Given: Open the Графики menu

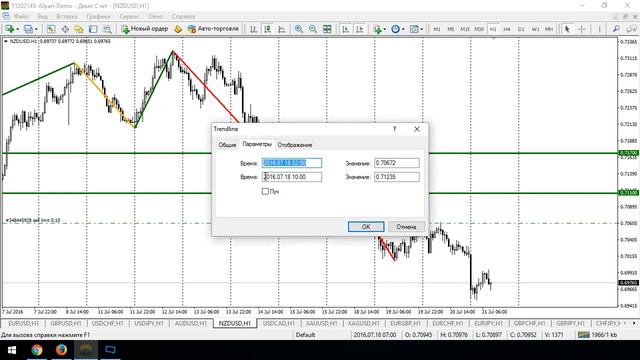Looking at the screenshot, I should point(98,16).
